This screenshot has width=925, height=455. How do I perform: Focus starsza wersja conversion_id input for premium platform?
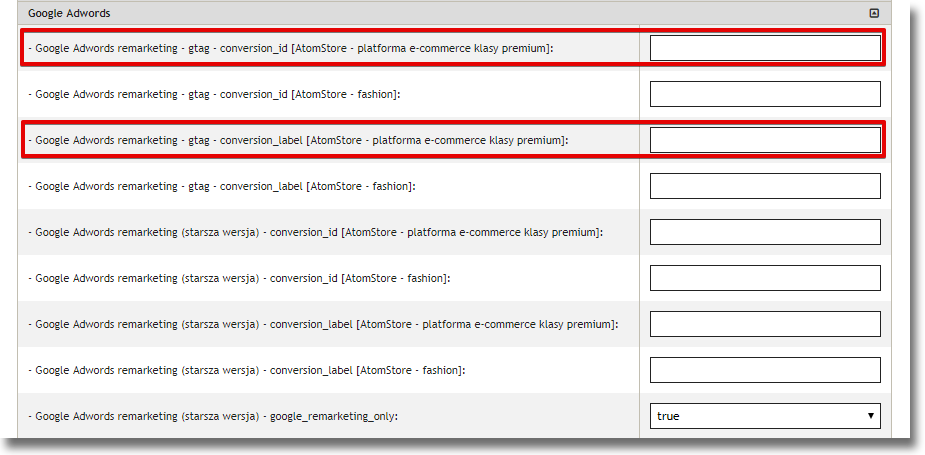[765, 232]
